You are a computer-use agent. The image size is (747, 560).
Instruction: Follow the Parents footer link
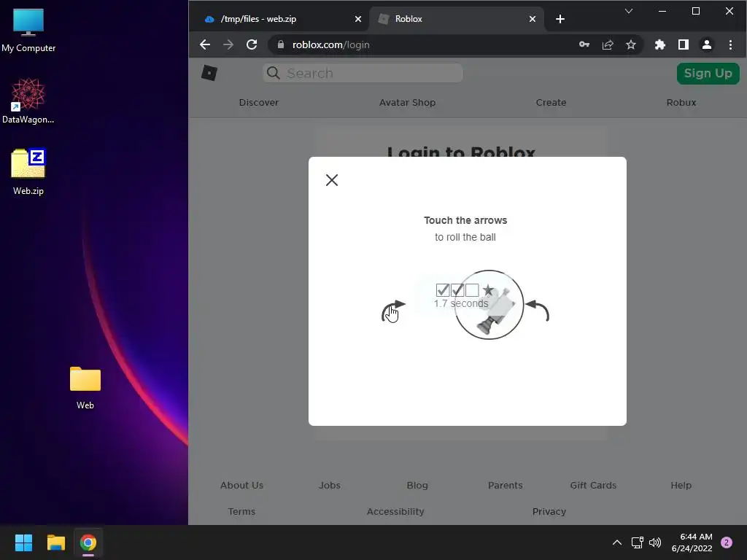(505, 485)
